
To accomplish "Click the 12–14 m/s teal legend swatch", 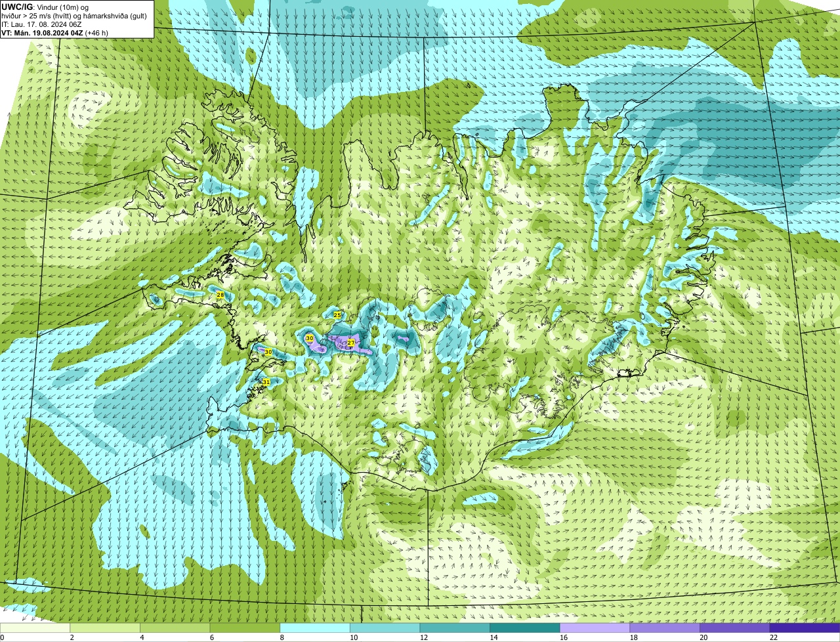I will (455, 628).
